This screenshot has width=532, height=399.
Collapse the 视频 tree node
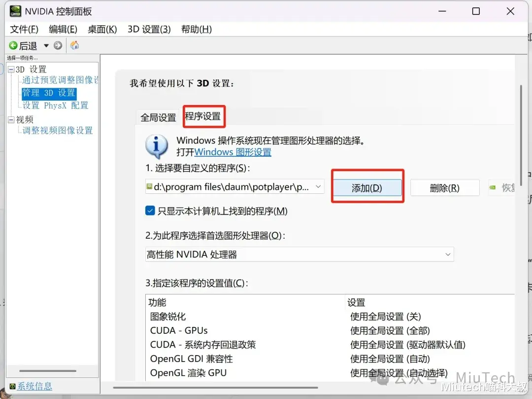11,119
